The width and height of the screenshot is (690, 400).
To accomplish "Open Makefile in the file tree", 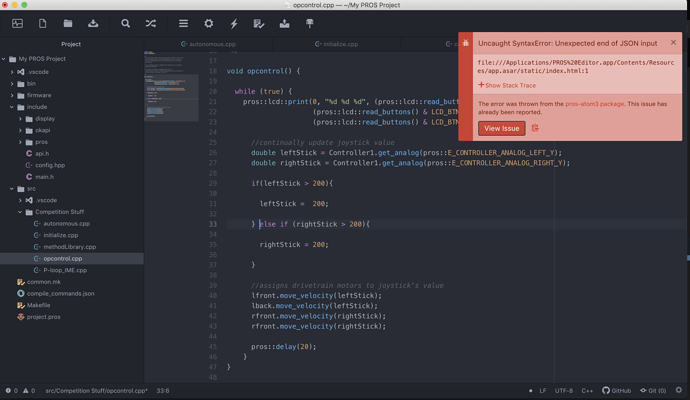I will [x=38, y=305].
